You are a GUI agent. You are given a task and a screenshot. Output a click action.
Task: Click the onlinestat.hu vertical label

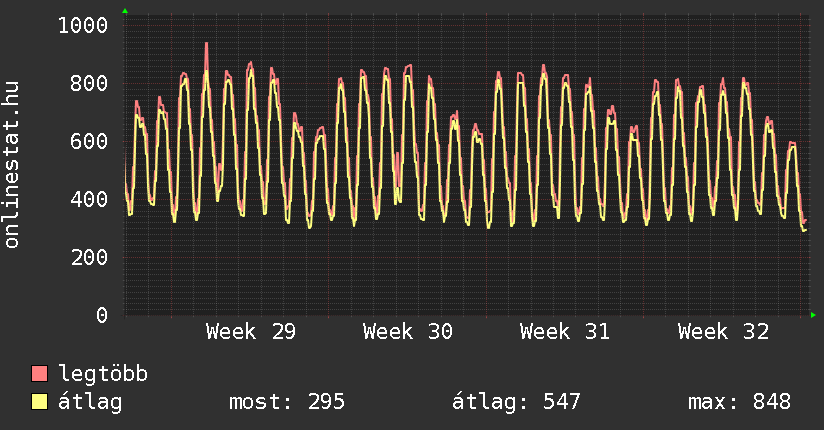point(11,164)
